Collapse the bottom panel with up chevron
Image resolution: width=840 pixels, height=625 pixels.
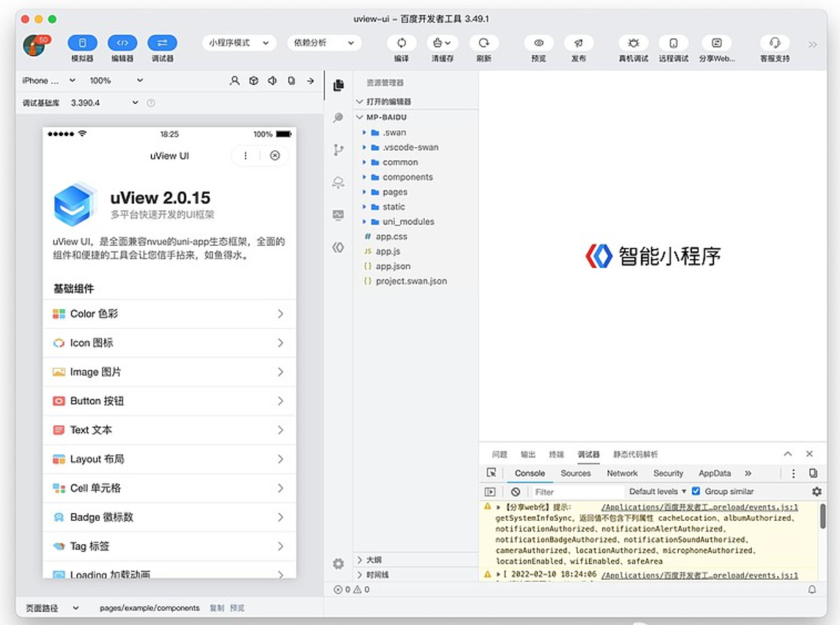[788, 455]
